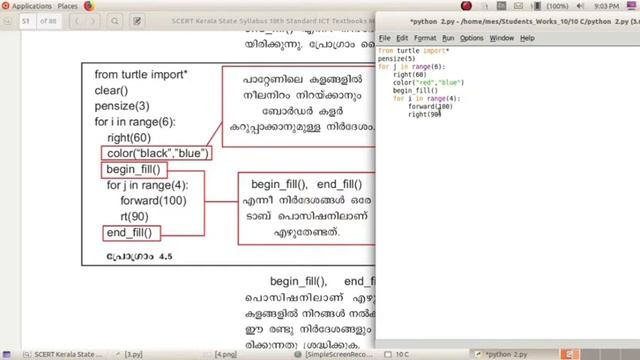This screenshot has height=360, width=640.
Task: Open the Help menu in IDLE
Action: point(527,38)
